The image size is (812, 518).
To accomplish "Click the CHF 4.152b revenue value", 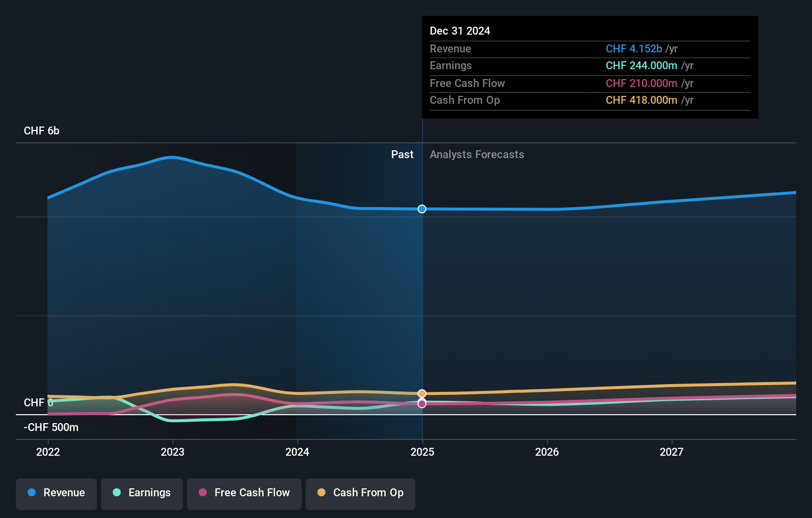I will point(634,48).
